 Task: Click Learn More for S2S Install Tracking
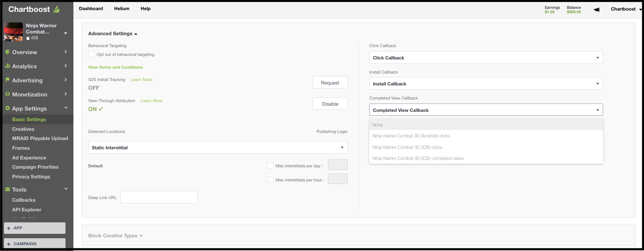coord(142,80)
